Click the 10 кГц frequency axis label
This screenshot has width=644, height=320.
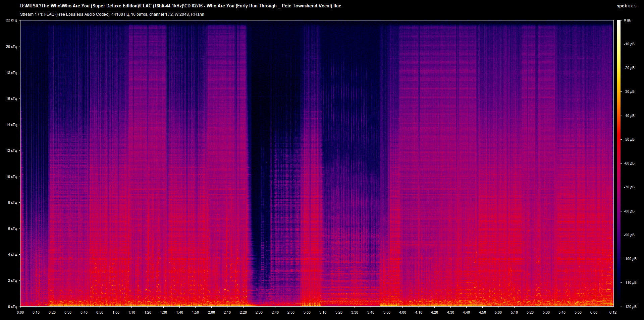pos(11,176)
